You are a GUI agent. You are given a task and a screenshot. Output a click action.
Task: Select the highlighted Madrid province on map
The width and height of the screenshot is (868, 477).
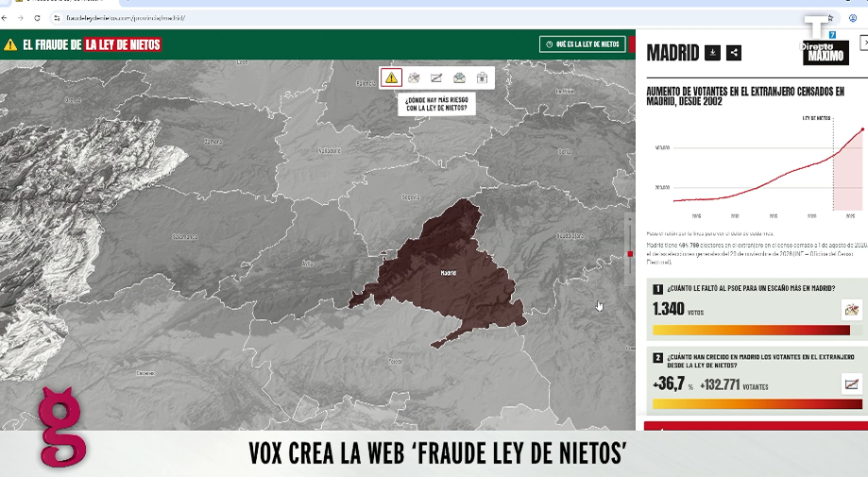pyautogui.click(x=443, y=274)
